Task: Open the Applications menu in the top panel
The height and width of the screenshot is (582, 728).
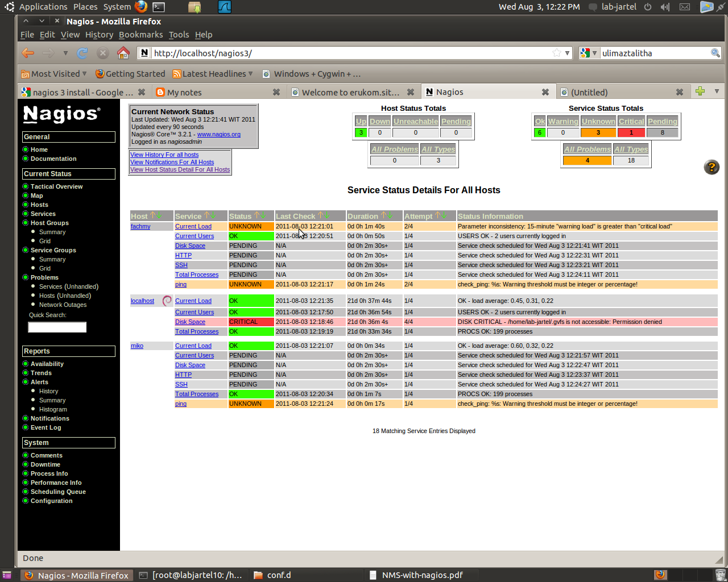Action: point(43,7)
